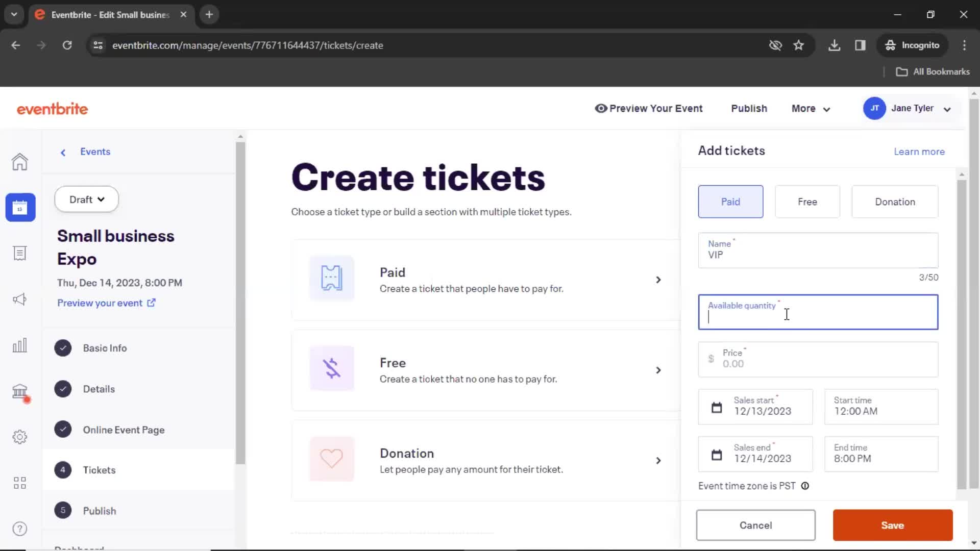Click the Donation ticket type button
The width and height of the screenshot is (980, 551).
pos(895,202)
